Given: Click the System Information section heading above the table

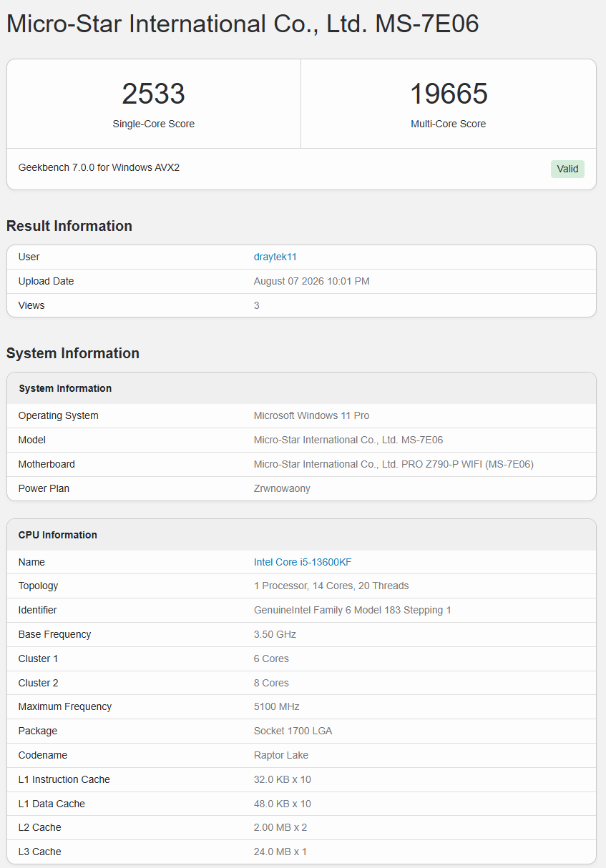Looking at the screenshot, I should pyautogui.click(x=73, y=353).
